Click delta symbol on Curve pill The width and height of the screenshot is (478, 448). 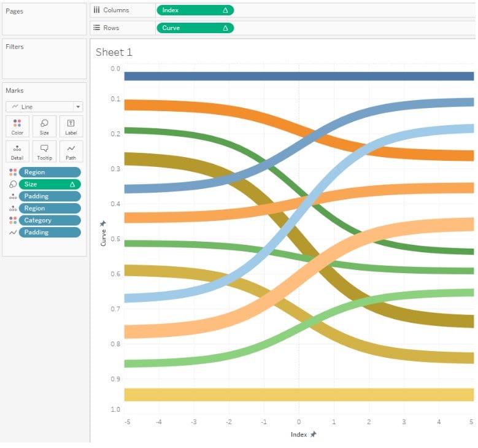[x=225, y=28]
